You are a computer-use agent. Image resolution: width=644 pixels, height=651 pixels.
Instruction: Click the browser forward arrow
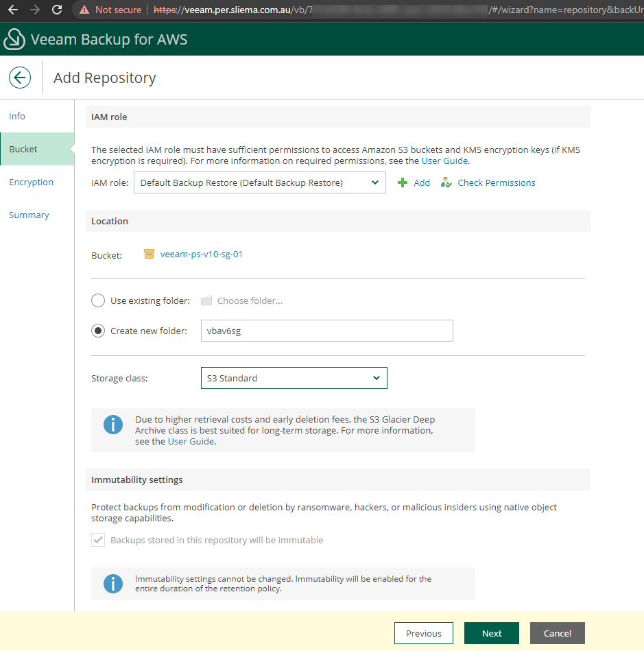[x=35, y=10]
